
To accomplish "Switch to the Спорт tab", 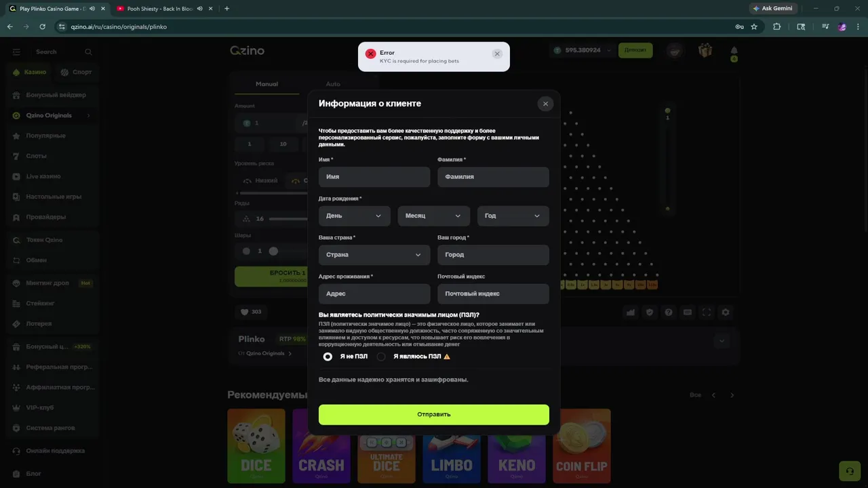I will 76,72.
